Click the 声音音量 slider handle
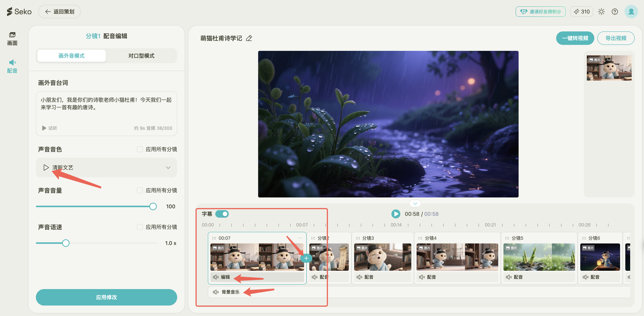This screenshot has width=644, height=316. [x=153, y=206]
